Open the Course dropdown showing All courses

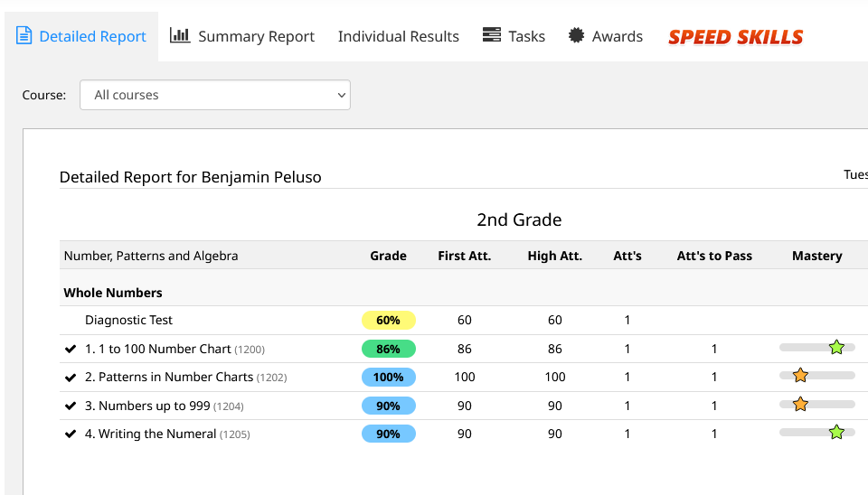[x=215, y=95]
